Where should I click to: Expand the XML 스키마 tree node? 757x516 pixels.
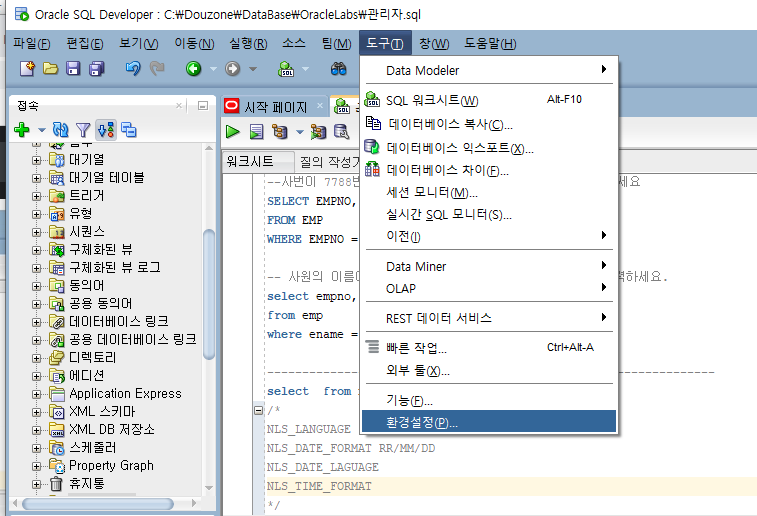click(37, 412)
